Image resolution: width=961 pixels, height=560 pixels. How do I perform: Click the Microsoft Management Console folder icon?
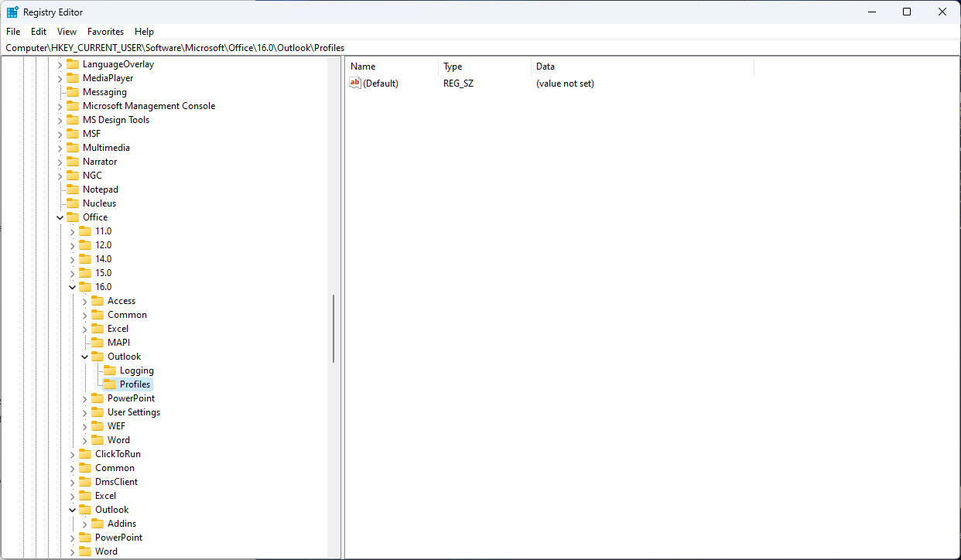pos(73,106)
